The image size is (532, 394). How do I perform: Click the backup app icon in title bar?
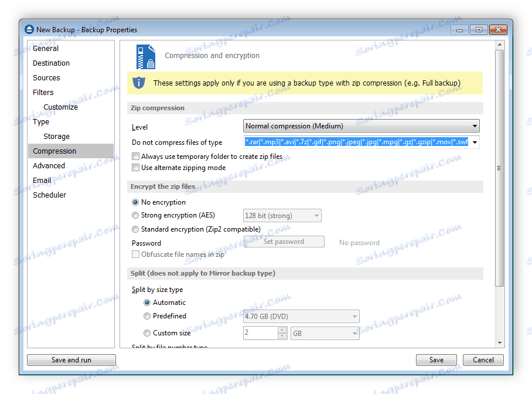(29, 29)
